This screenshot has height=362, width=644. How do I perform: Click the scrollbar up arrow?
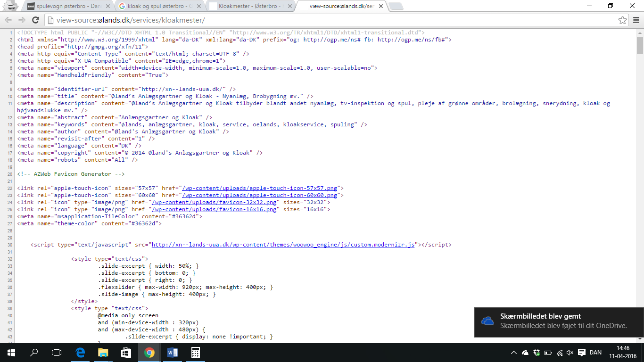[x=640, y=32]
